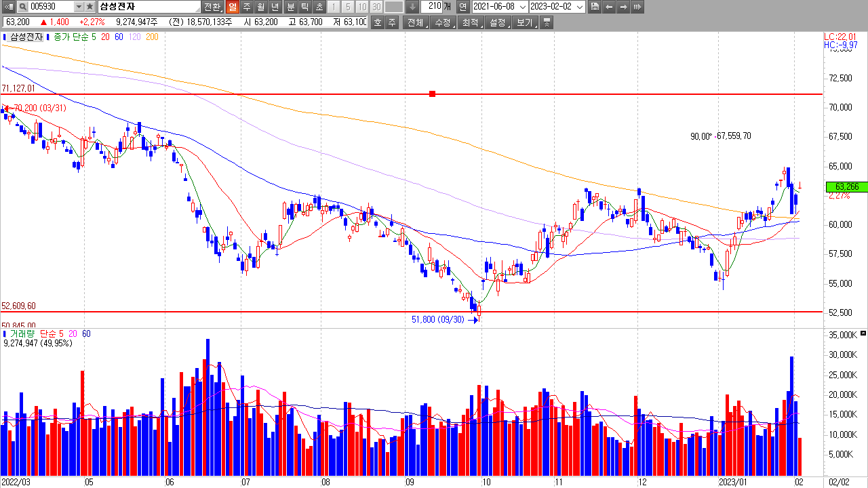Click the 52,609,60 support line label
Screen dimensions: 868x488
coord(19,306)
